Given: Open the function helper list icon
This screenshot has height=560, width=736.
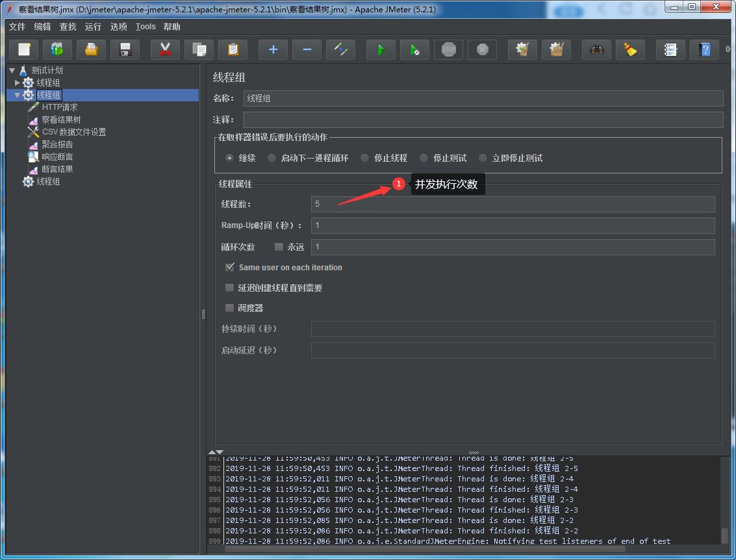Looking at the screenshot, I should coord(671,49).
